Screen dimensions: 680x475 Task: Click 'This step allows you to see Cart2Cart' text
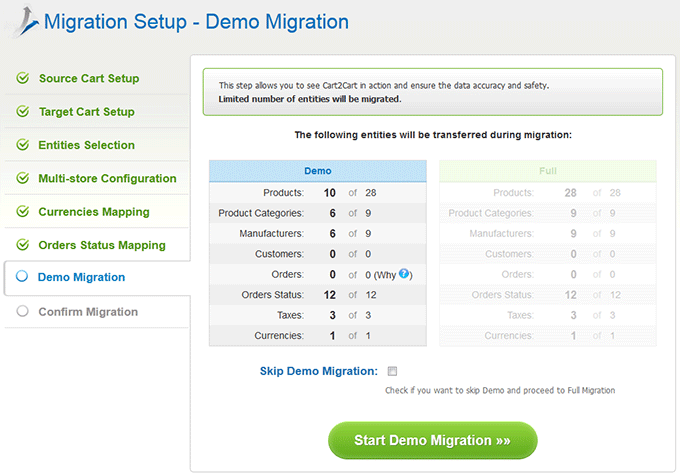click(x=384, y=85)
